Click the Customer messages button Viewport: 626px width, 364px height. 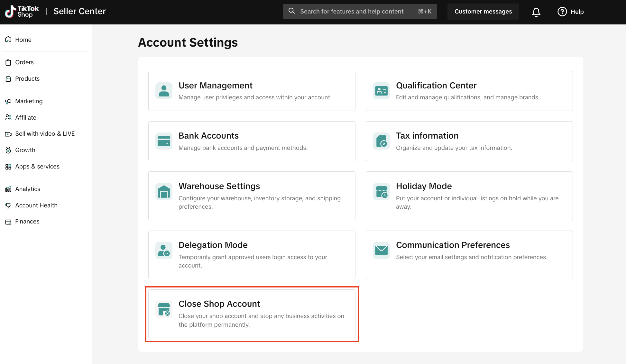click(x=483, y=12)
